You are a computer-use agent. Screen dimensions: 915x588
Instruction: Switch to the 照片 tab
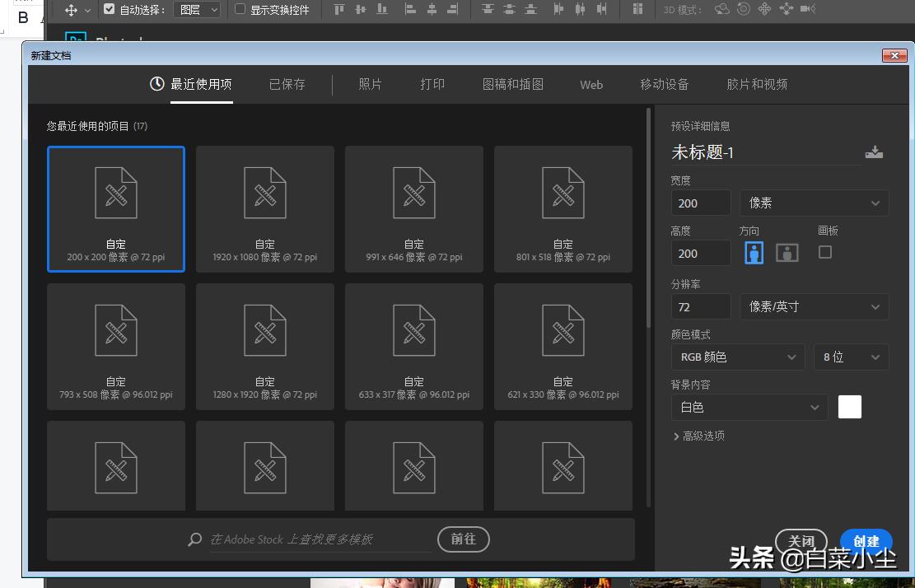point(370,84)
